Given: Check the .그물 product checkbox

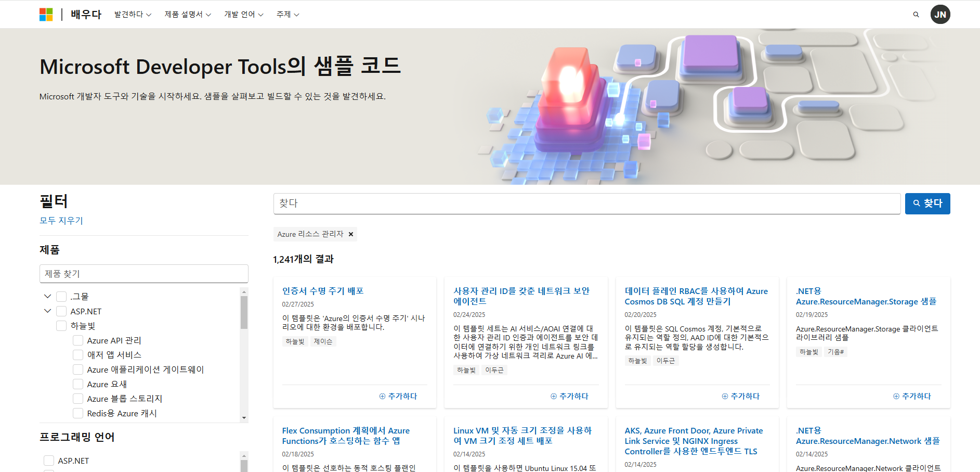Looking at the screenshot, I should [61, 297].
